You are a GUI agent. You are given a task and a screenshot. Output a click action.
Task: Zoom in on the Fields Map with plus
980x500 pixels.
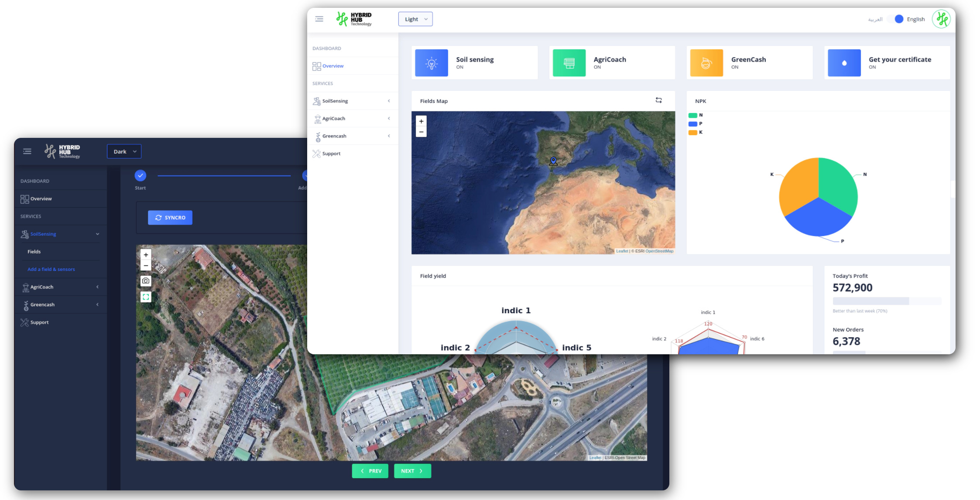pos(421,121)
